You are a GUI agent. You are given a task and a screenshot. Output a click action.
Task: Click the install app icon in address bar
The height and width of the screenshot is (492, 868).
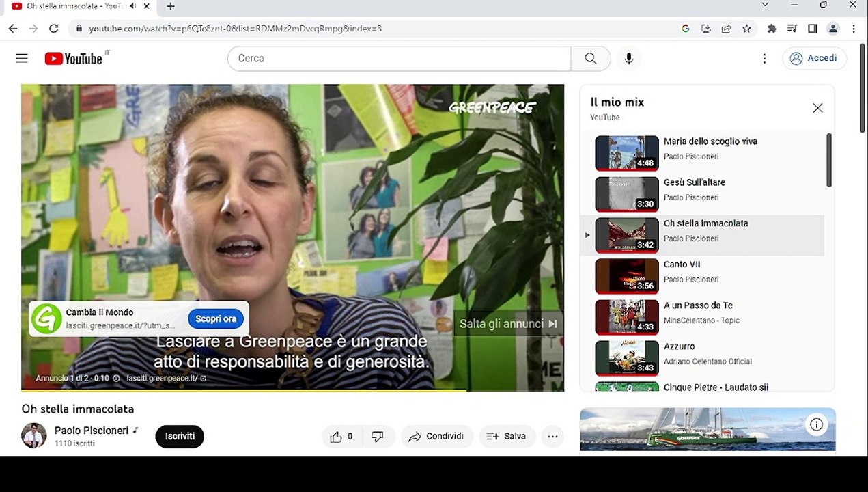pos(706,29)
